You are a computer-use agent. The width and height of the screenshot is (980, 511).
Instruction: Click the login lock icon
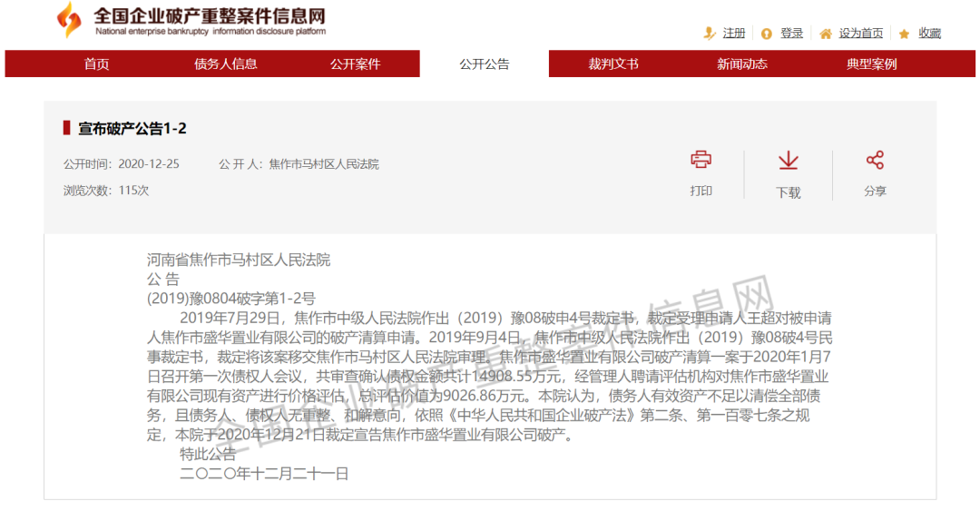click(x=767, y=34)
